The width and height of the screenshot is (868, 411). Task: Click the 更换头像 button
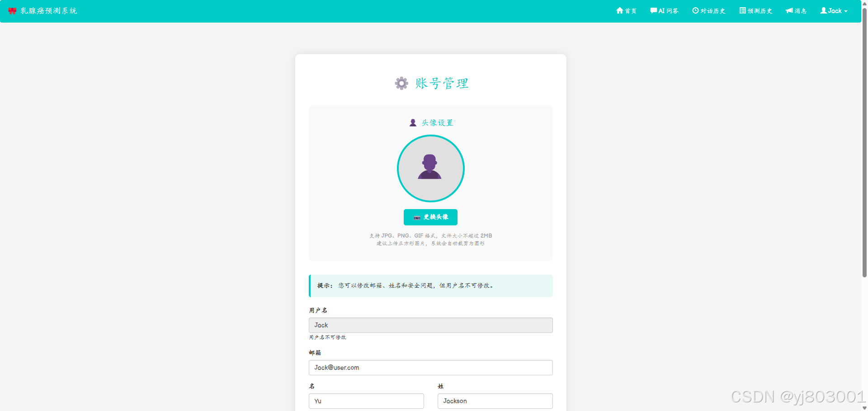[x=430, y=217]
